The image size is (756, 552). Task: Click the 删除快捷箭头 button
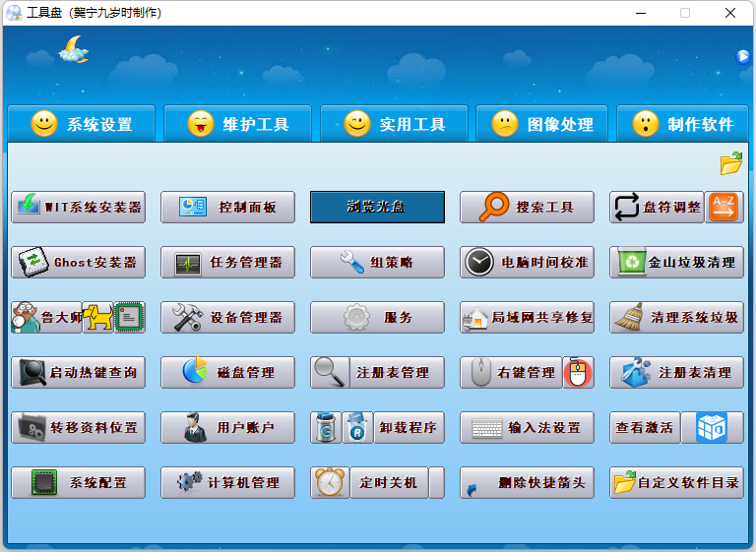[x=527, y=483]
